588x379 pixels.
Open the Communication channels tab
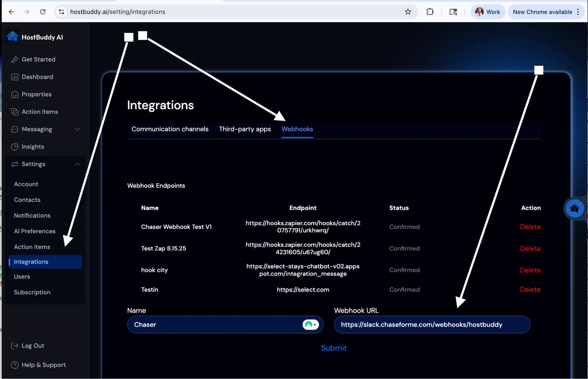pyautogui.click(x=170, y=129)
